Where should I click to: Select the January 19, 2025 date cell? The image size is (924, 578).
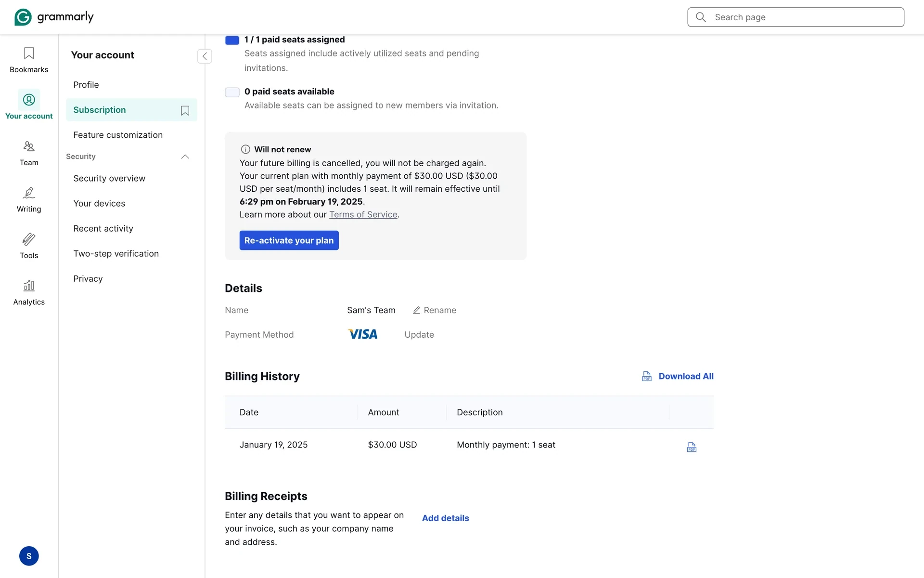point(273,445)
